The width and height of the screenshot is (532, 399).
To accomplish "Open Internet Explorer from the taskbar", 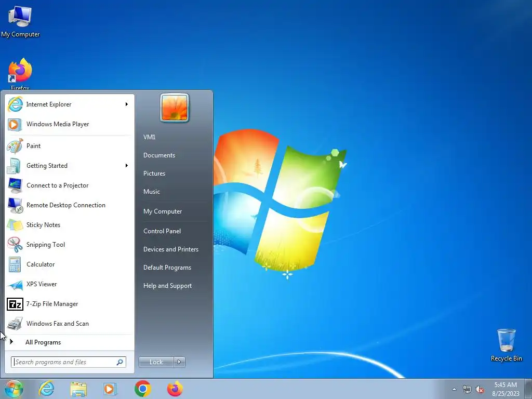I will 46,389.
